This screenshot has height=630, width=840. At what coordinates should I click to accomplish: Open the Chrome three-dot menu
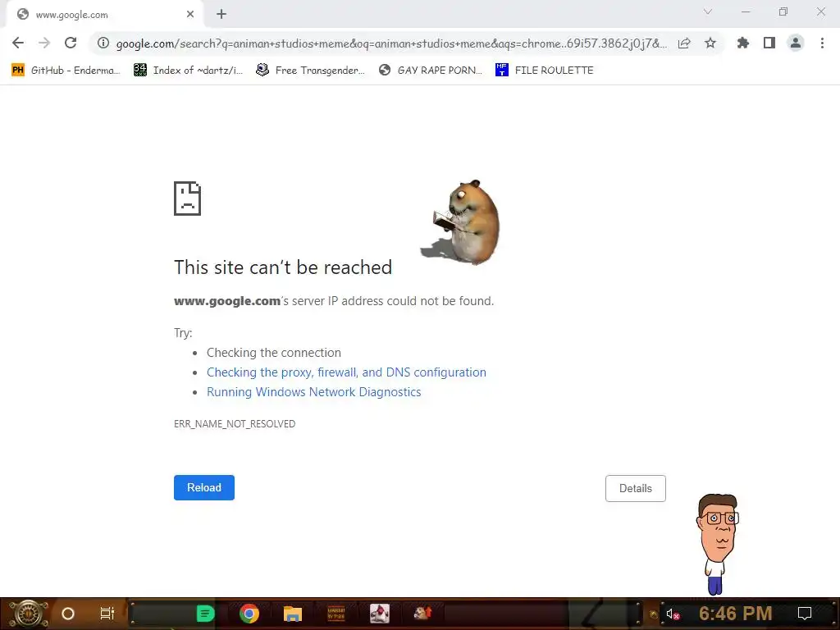pyautogui.click(x=822, y=43)
